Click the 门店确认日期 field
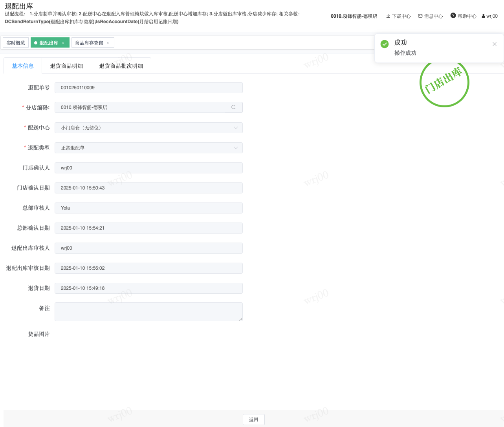Image resolution: width=504 pixels, height=427 pixels. [148, 188]
